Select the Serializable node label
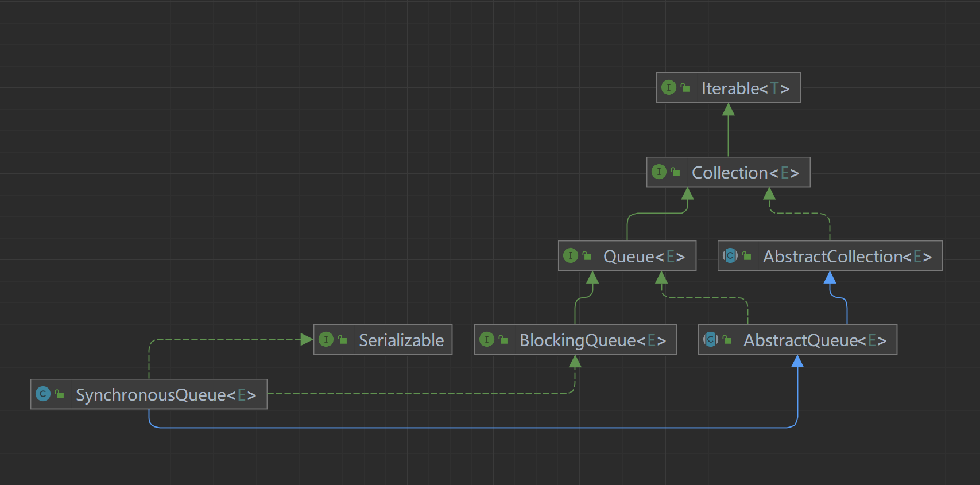The image size is (980, 485). 401,340
